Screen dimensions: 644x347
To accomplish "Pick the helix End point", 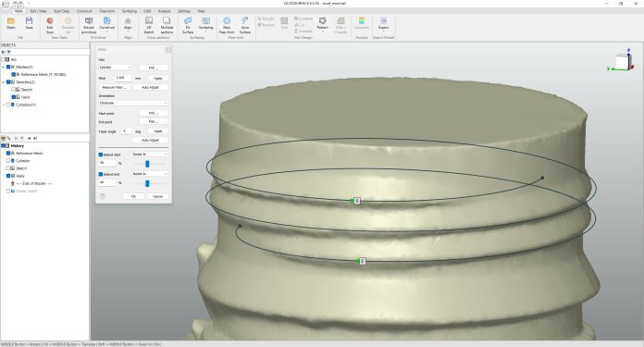I will (x=154, y=122).
